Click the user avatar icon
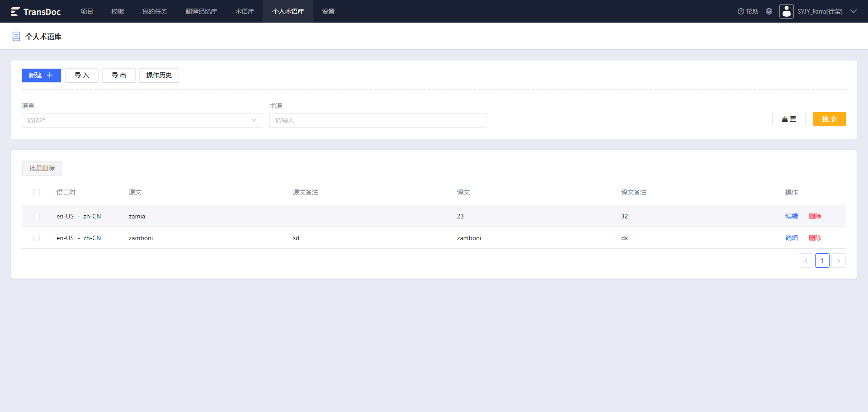This screenshot has height=412, width=868. click(x=787, y=11)
